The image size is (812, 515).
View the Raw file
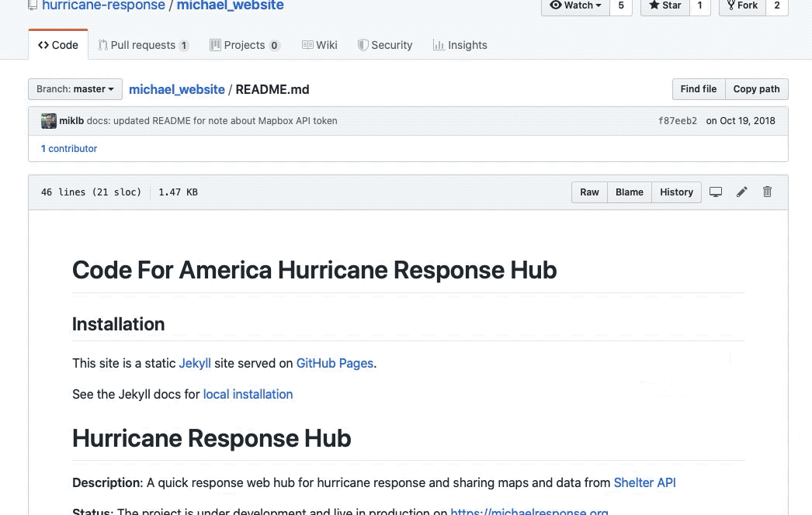pos(589,192)
